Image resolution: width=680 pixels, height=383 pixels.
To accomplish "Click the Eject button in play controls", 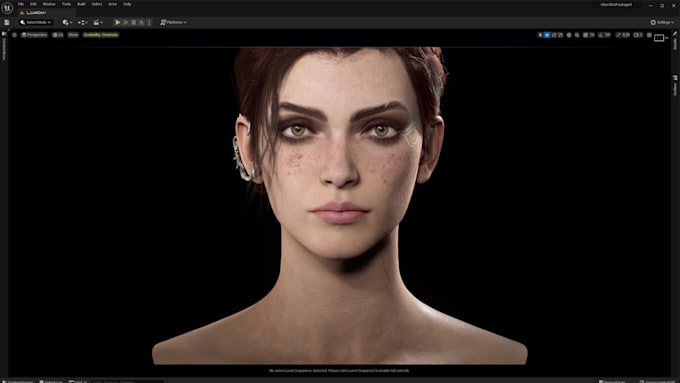I will (141, 22).
